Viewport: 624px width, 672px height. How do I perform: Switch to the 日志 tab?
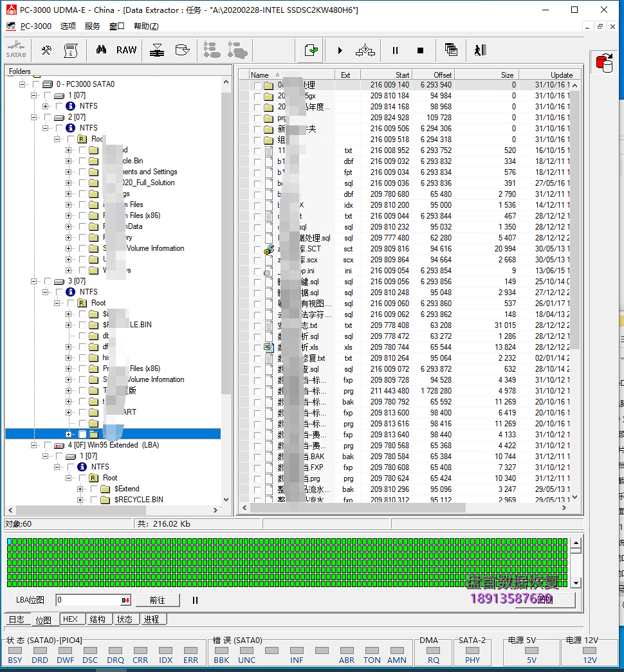pyautogui.click(x=17, y=619)
